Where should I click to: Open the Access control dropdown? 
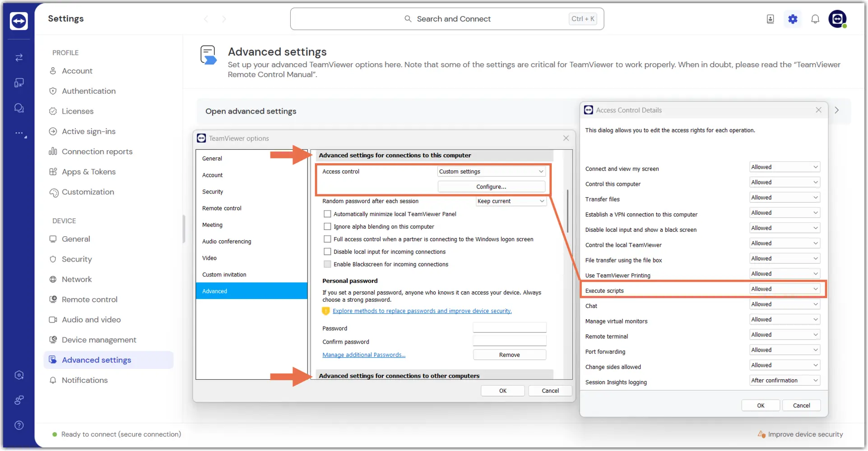(492, 172)
